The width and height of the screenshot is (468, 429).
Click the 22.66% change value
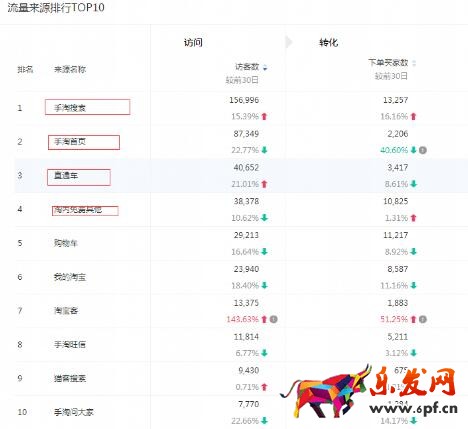pyautogui.click(x=245, y=421)
